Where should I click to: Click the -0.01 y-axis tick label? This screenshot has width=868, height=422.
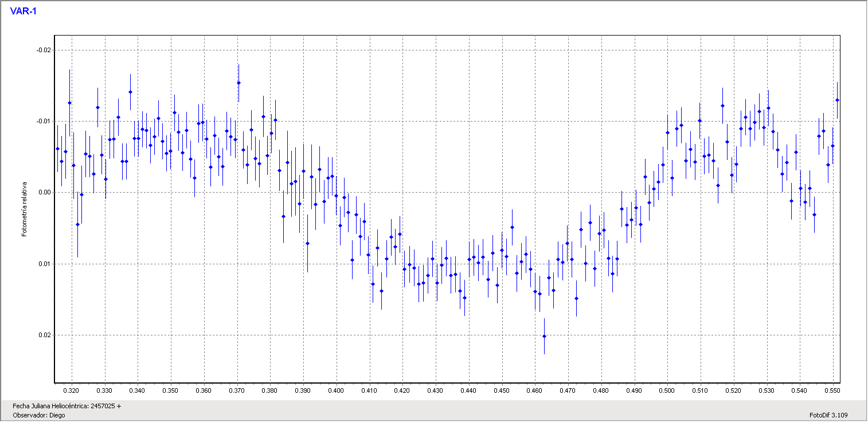[x=44, y=122]
